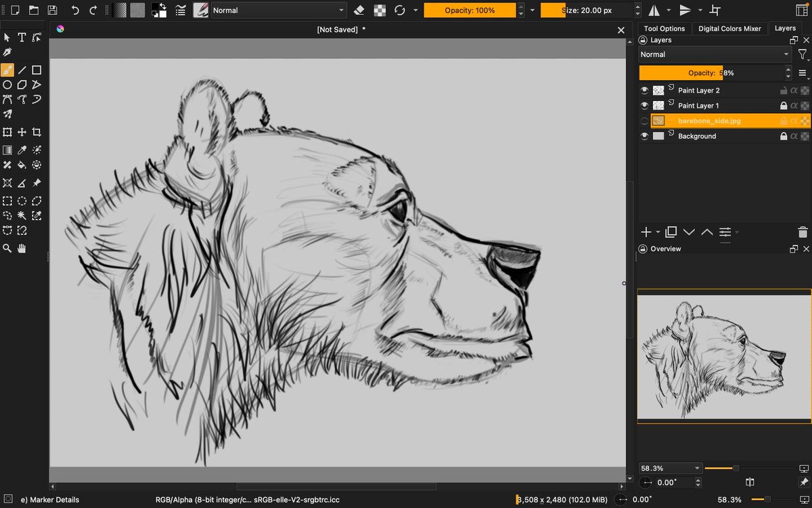This screenshot has height=508, width=812.
Task: Move the layer down with chevron
Action: 689,232
